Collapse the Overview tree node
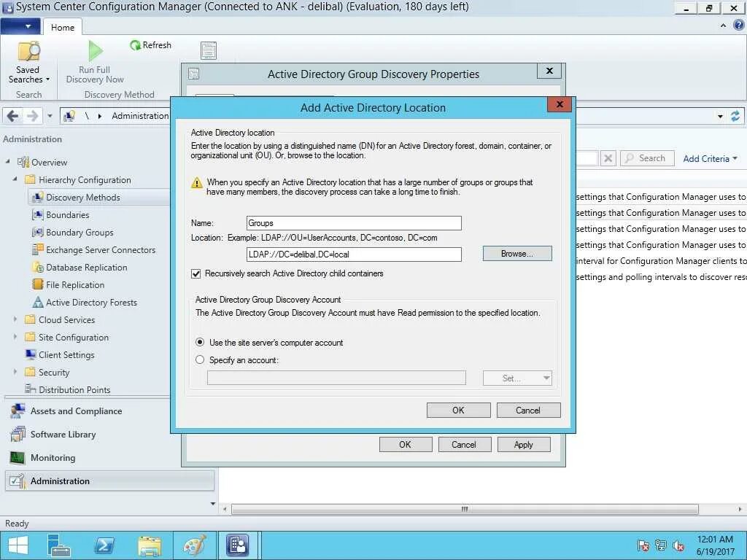Screen dimensions: 747x560 7,161
